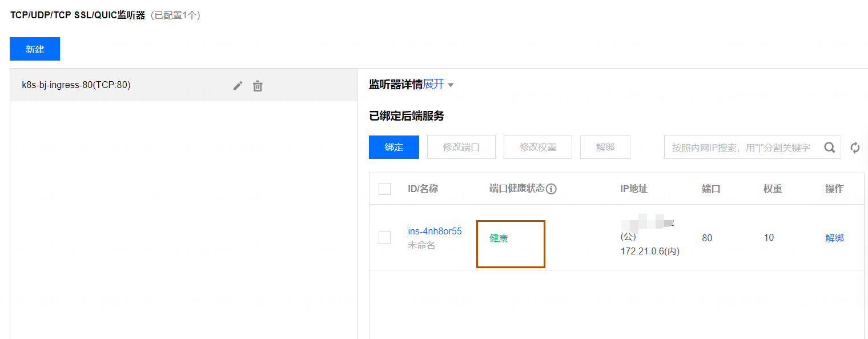
Task: Click the pencil edit icon for k8s-bj-ingress-80
Action: pyautogui.click(x=238, y=86)
